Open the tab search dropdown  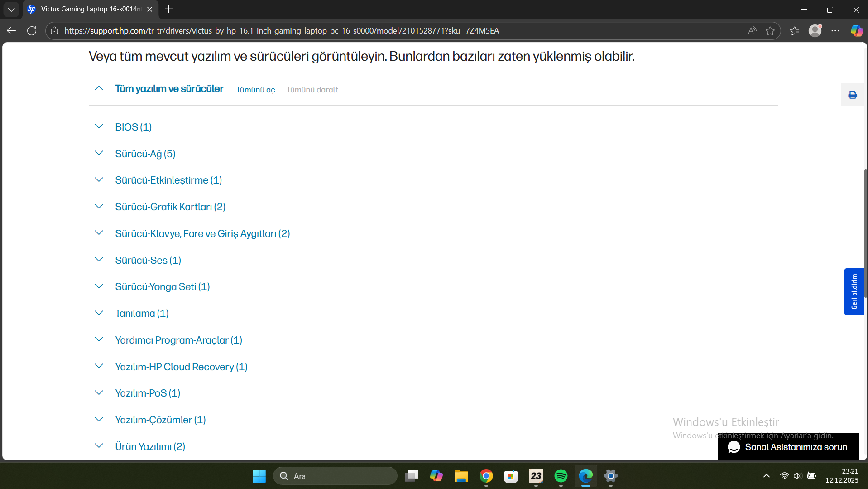[x=11, y=9]
